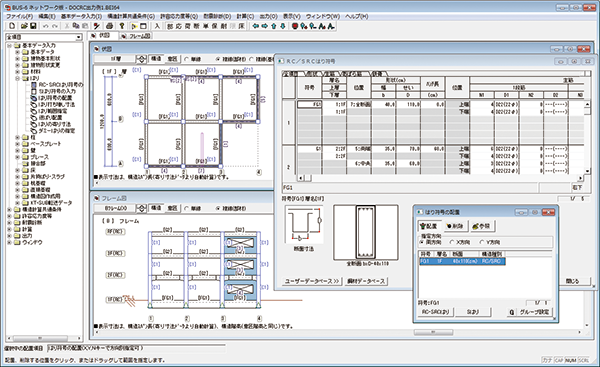Select はり符号の配置 tree item
The width and height of the screenshot is (600, 367).
tap(55, 98)
